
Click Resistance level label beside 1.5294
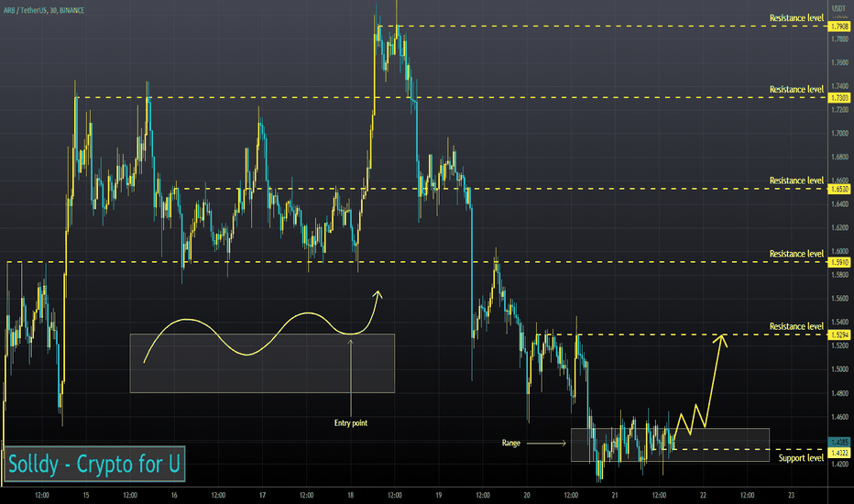pos(796,326)
